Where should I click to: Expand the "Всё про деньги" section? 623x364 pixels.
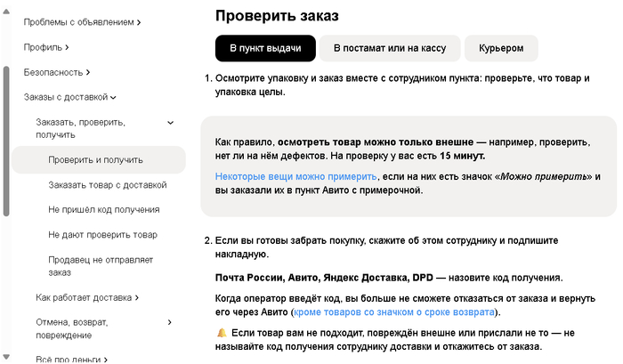coord(71,360)
